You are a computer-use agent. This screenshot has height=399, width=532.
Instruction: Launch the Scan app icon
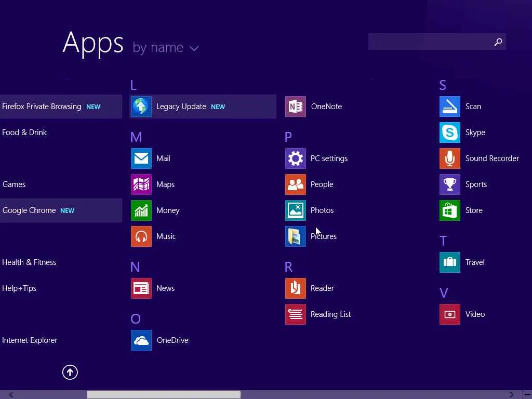pyautogui.click(x=450, y=107)
